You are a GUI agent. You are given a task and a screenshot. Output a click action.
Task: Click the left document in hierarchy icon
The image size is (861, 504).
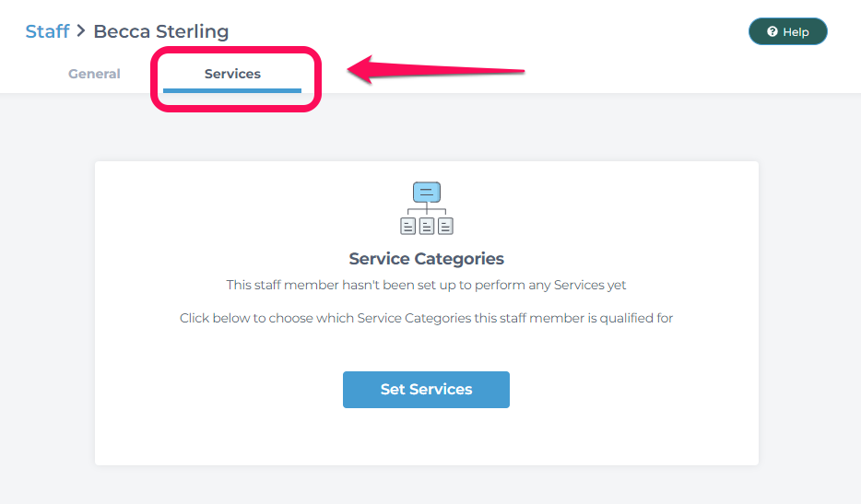(408, 226)
